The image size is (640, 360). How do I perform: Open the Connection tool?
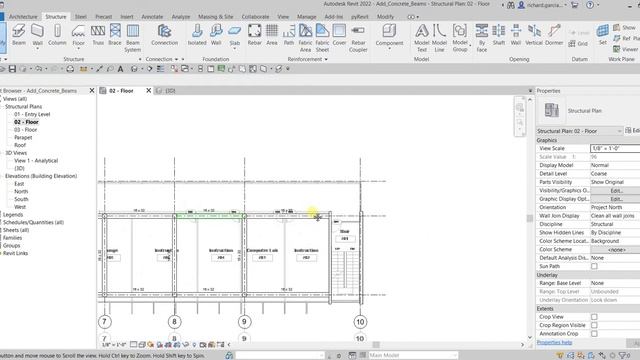tap(164, 35)
